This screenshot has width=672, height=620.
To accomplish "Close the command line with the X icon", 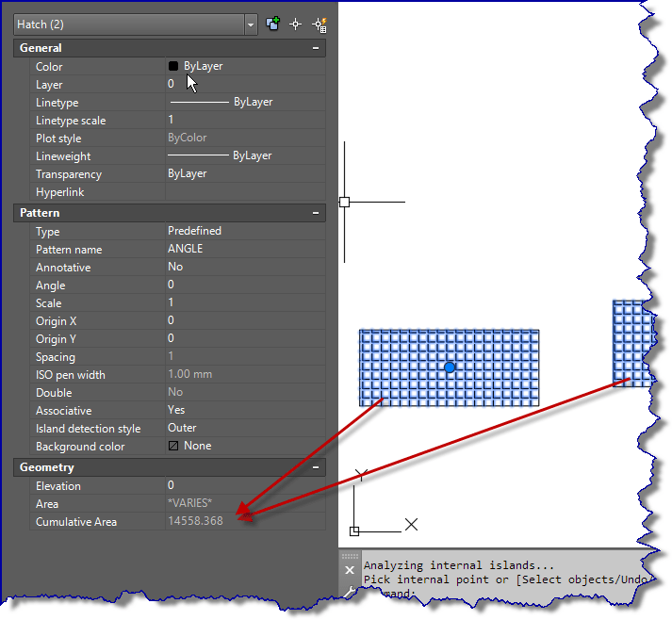I will 350,570.
